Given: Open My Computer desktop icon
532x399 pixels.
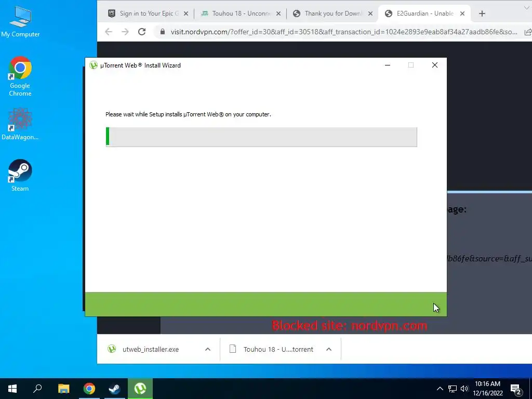Looking at the screenshot, I should (20, 21).
